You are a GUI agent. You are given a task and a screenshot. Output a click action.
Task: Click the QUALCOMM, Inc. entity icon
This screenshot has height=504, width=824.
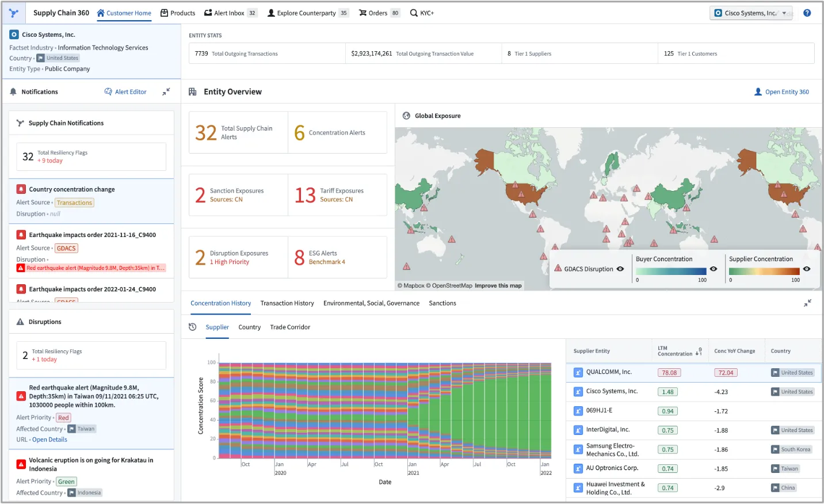tap(578, 372)
